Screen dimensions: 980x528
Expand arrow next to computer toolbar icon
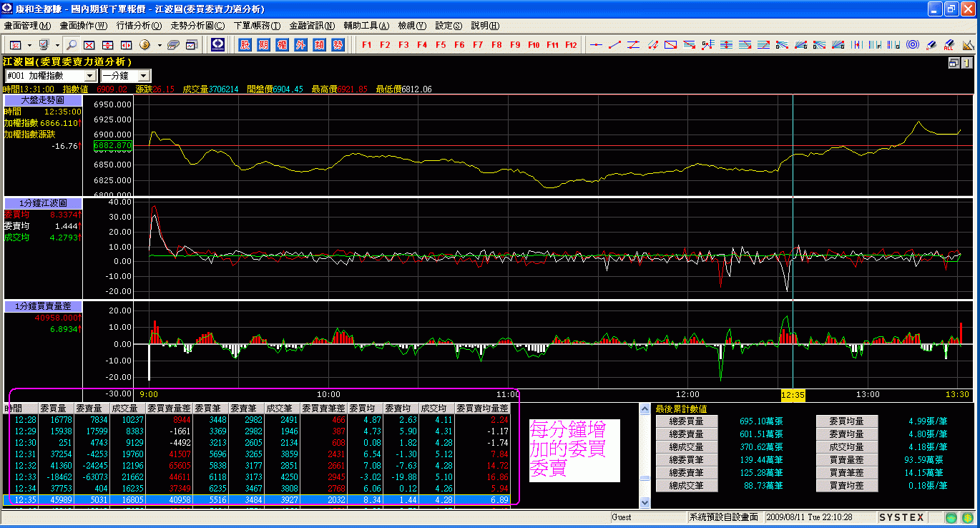(x=58, y=45)
